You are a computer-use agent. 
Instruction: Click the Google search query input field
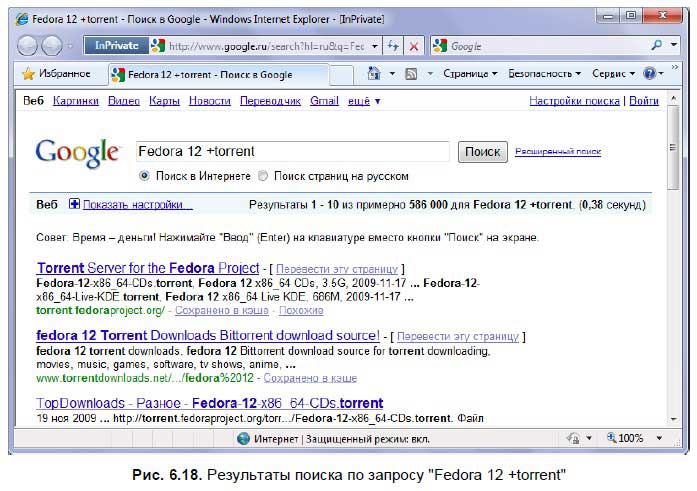point(292,151)
